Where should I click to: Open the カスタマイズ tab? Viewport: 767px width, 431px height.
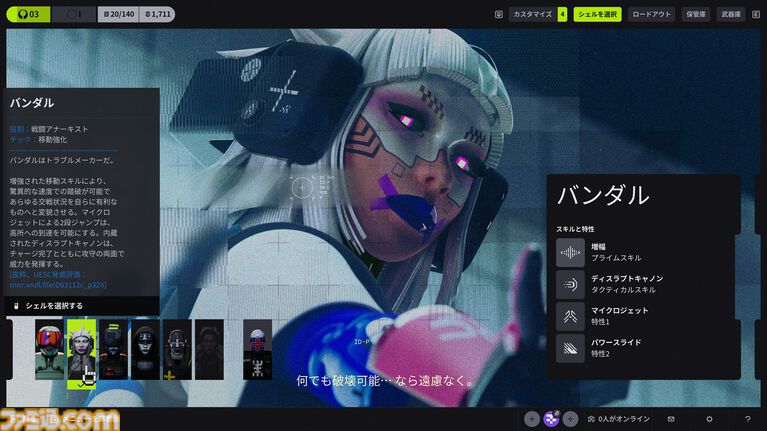coord(538,14)
